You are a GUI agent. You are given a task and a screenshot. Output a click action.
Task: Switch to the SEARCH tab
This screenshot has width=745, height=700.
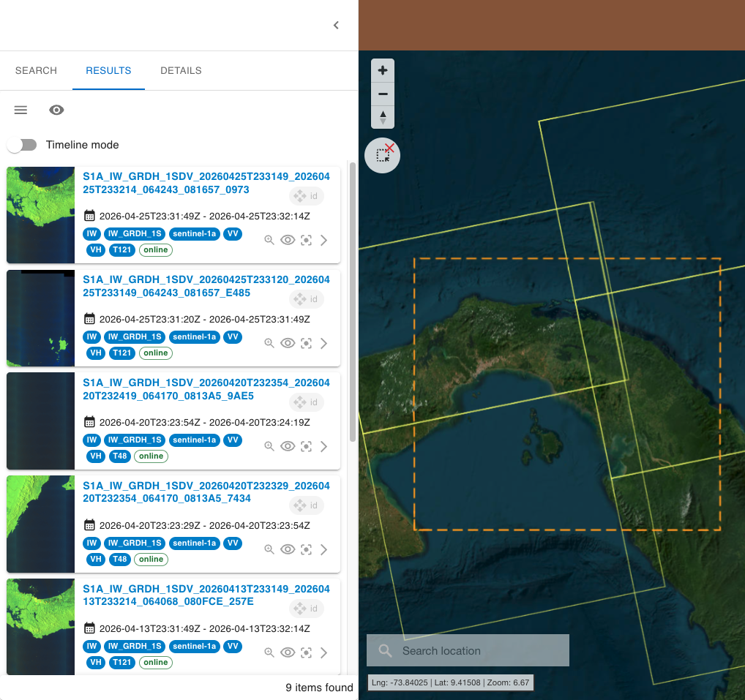36,71
